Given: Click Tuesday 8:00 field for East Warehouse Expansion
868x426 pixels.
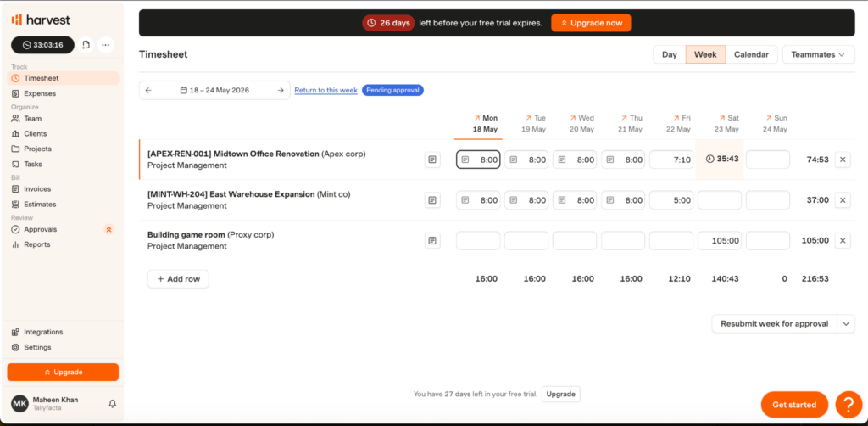Looking at the screenshot, I should tap(526, 200).
